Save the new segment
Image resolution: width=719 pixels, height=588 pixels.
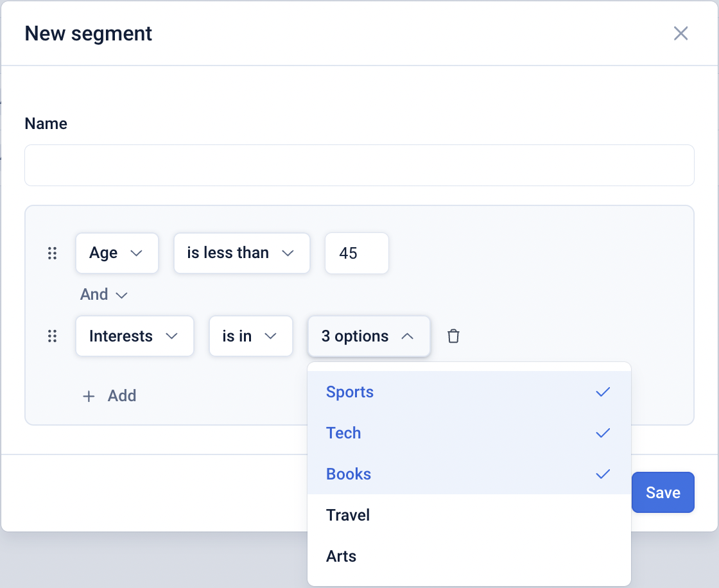coord(663,492)
